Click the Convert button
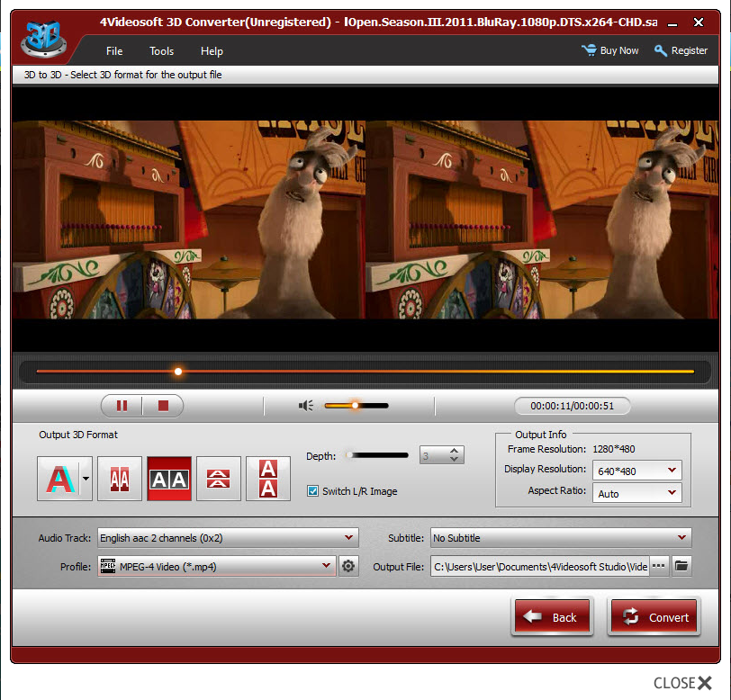 click(x=654, y=617)
